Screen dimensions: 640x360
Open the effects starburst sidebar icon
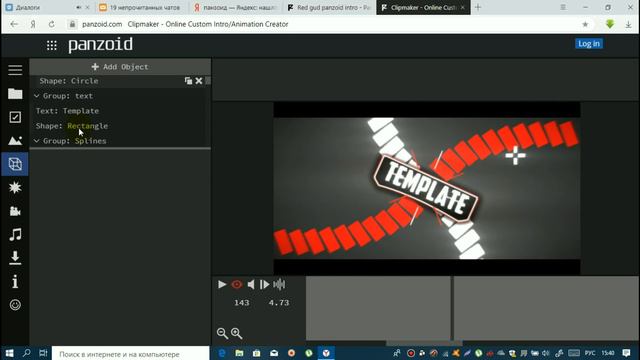point(15,187)
